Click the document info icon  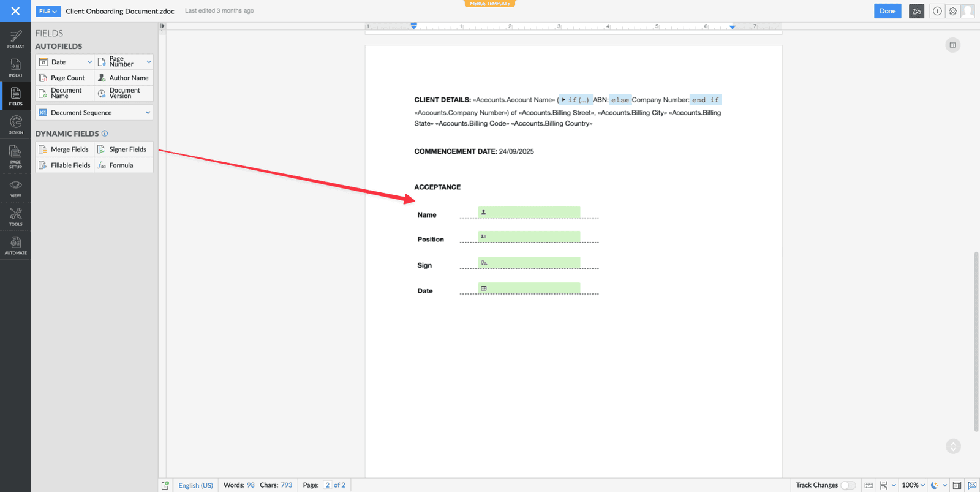(937, 11)
